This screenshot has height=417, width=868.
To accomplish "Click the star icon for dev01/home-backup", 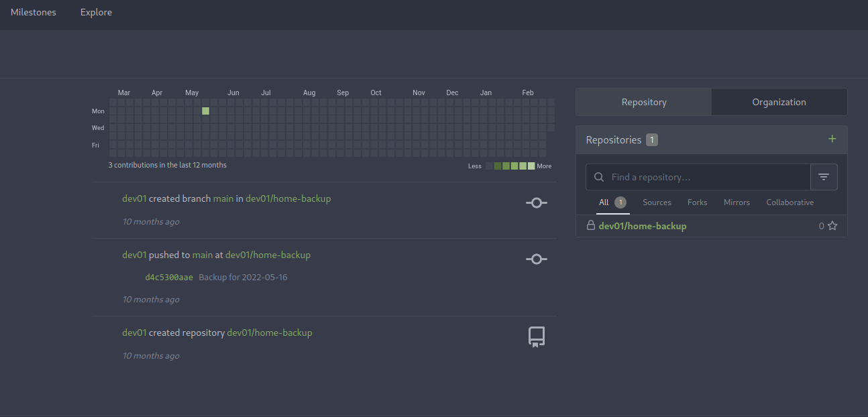I will pyautogui.click(x=832, y=226).
